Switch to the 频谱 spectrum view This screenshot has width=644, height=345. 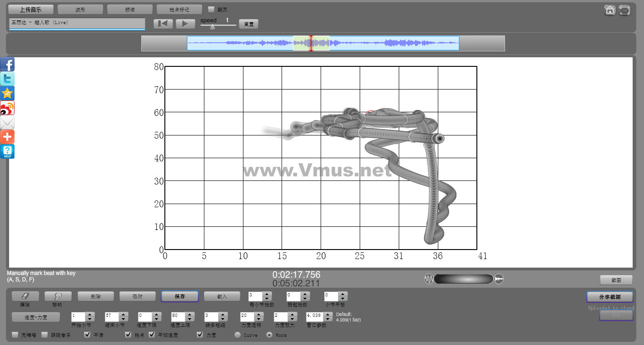[x=130, y=10]
